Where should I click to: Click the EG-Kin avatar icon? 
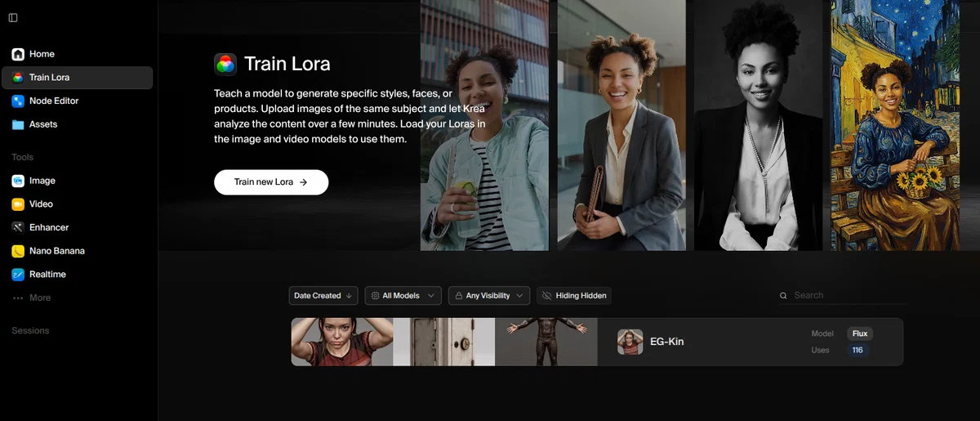[630, 342]
